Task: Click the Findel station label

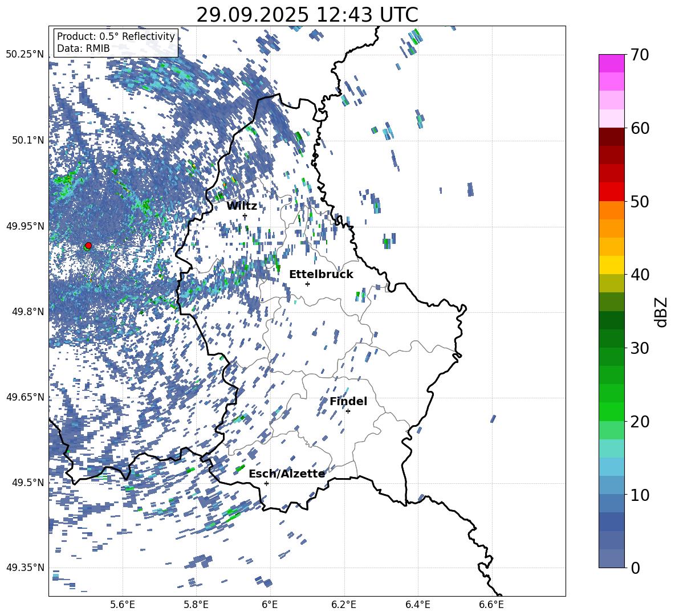Action: [348, 401]
